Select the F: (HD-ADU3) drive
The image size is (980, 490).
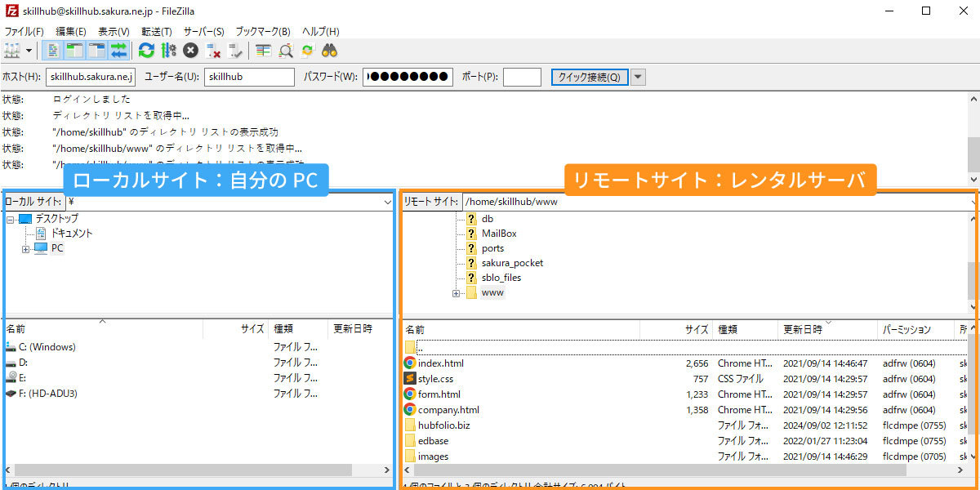(47, 394)
